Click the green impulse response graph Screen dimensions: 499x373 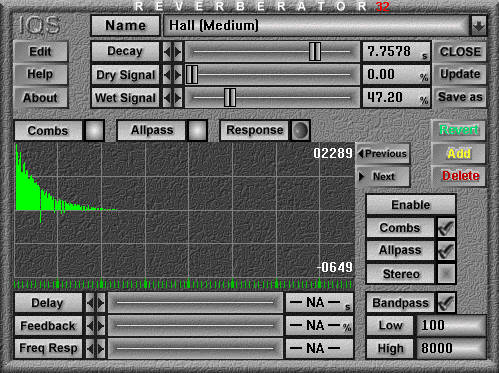click(184, 210)
